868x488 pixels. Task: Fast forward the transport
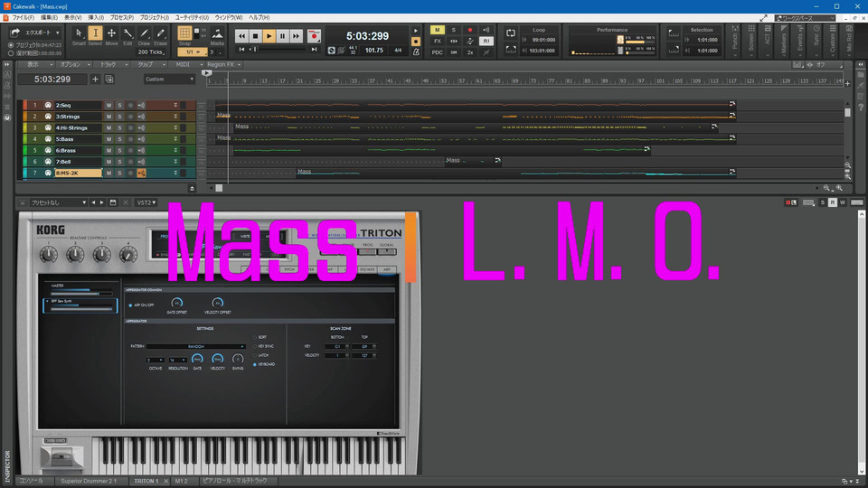[297, 36]
